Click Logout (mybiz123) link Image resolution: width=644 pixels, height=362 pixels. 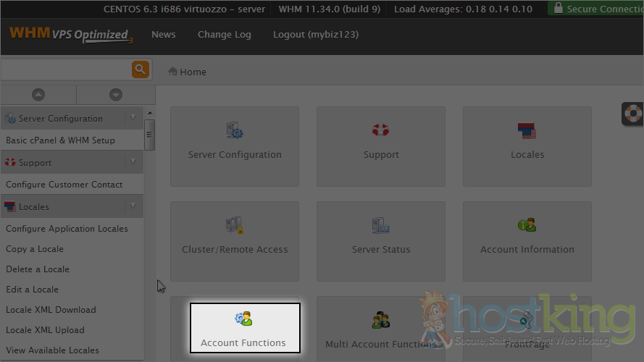(315, 35)
